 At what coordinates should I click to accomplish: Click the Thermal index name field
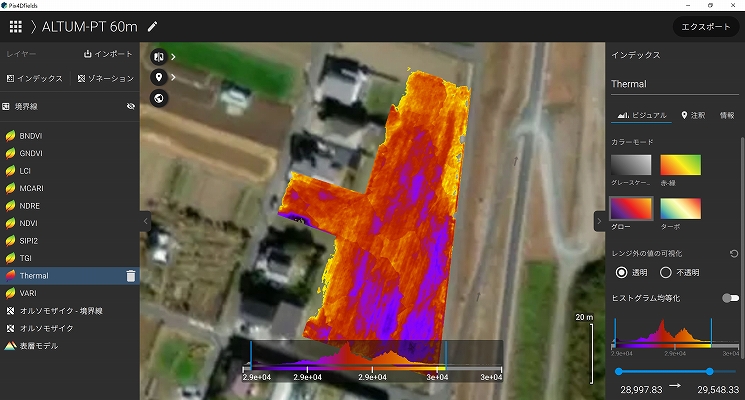coord(675,84)
